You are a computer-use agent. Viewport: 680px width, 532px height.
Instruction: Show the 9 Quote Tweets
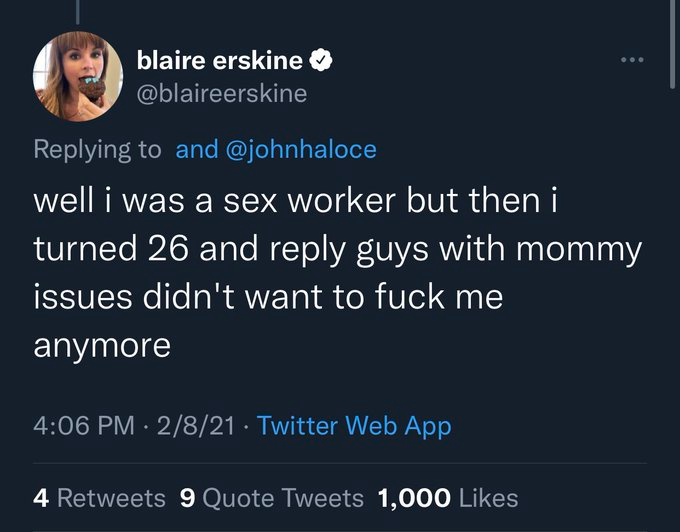[272, 497]
